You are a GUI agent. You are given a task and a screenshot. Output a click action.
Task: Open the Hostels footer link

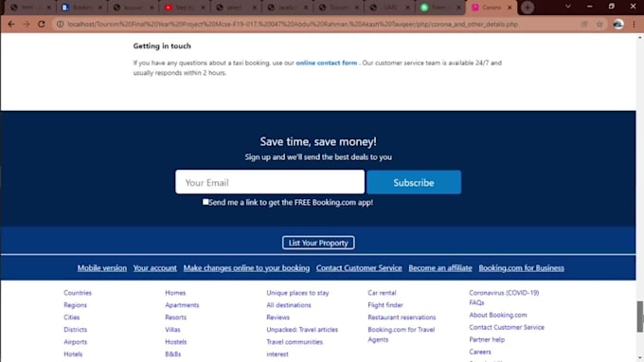[x=176, y=342]
